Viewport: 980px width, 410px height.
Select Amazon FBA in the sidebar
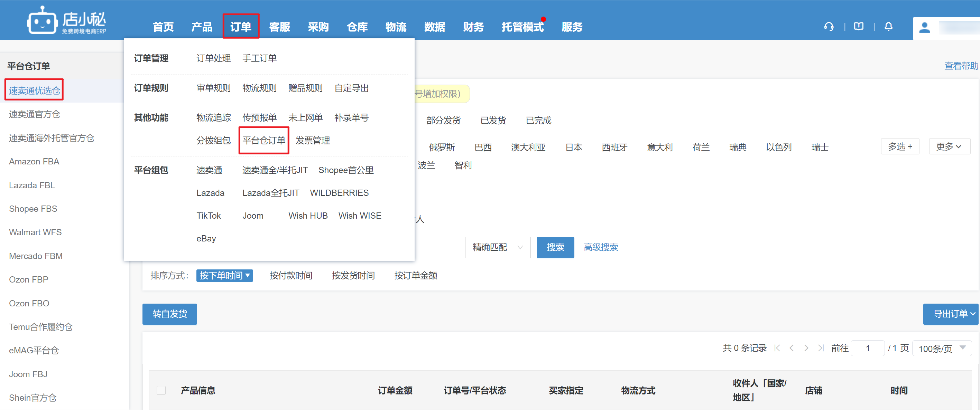[34, 162]
